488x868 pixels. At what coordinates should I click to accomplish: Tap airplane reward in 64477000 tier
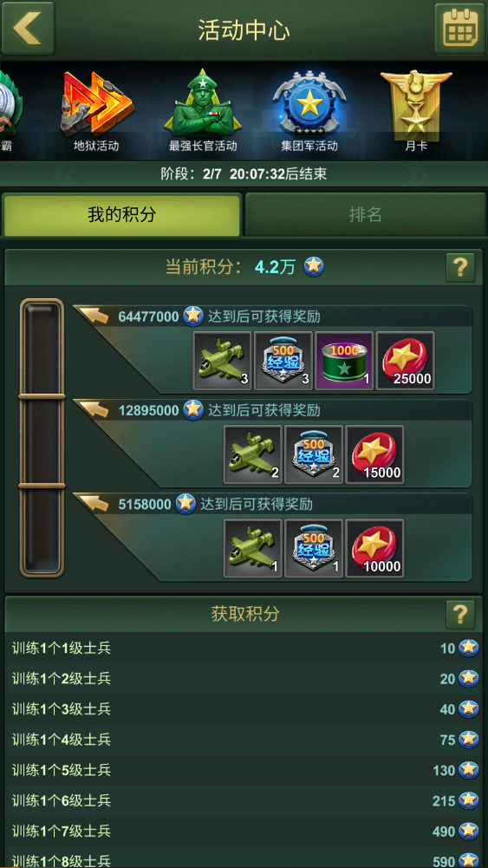[x=222, y=361]
